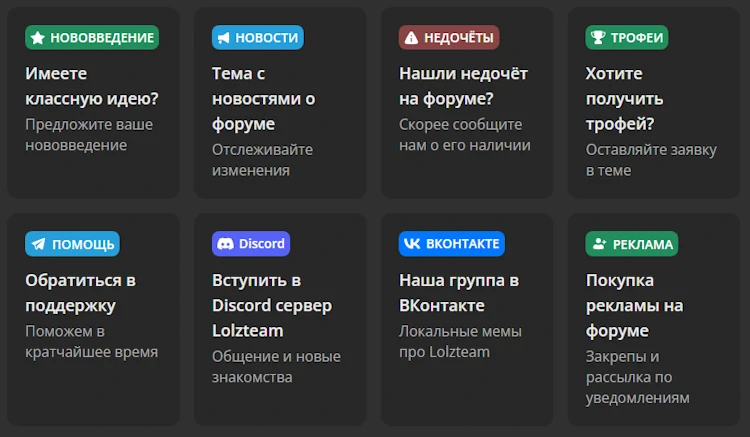Click the megaphone icon in НОВОСТИ badge
This screenshot has width=750, height=437.
(x=223, y=38)
